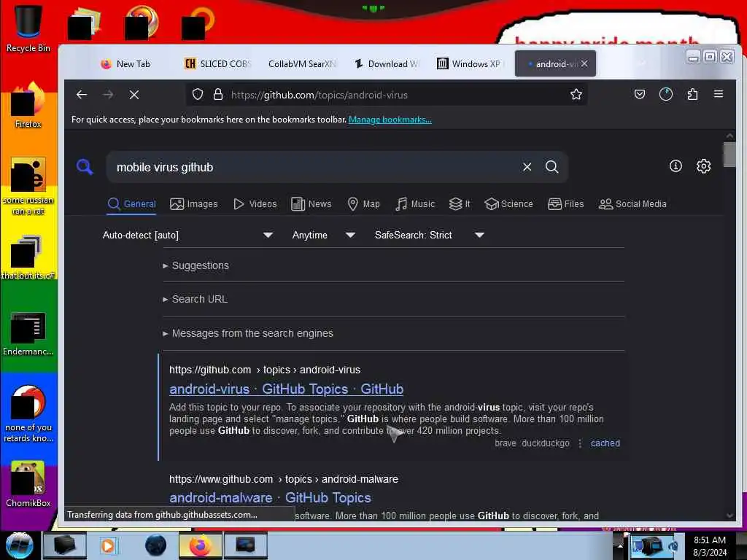Open the tracking protection shield icon
The height and width of the screenshot is (560, 747).
[x=197, y=94]
